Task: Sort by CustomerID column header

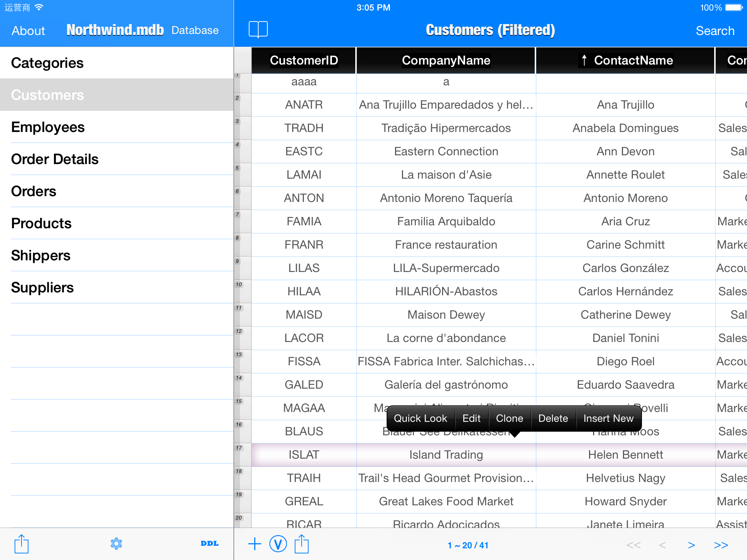Action: point(303,61)
